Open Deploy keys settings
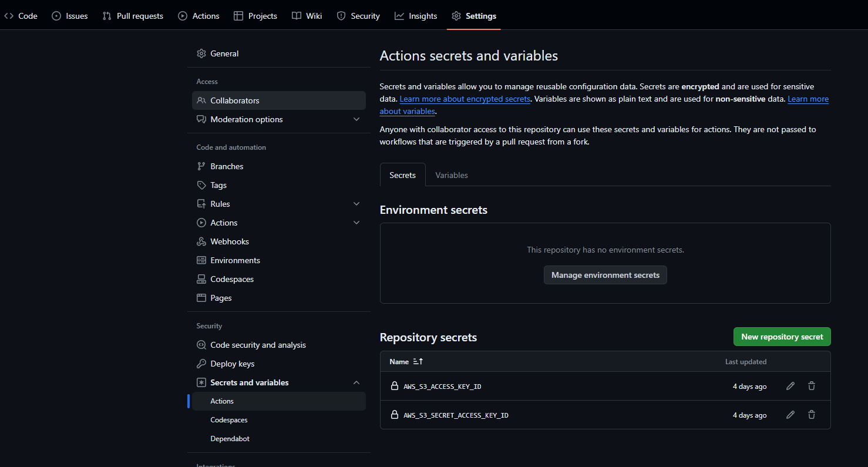This screenshot has width=868, height=467. (x=279, y=364)
